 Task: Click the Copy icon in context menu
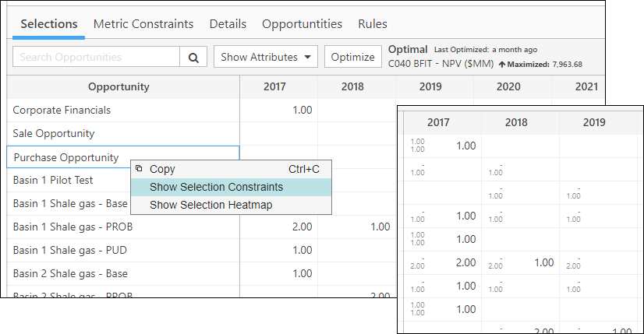click(x=139, y=168)
